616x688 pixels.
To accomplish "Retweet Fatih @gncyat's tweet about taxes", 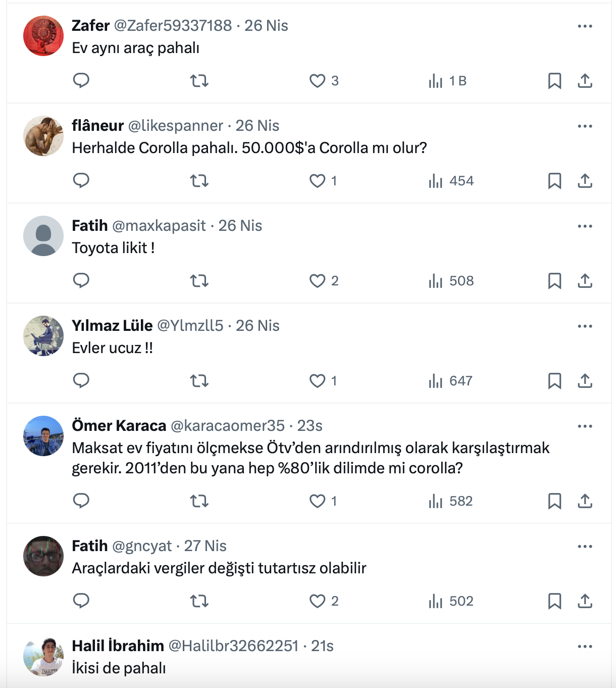I will pyautogui.click(x=199, y=601).
